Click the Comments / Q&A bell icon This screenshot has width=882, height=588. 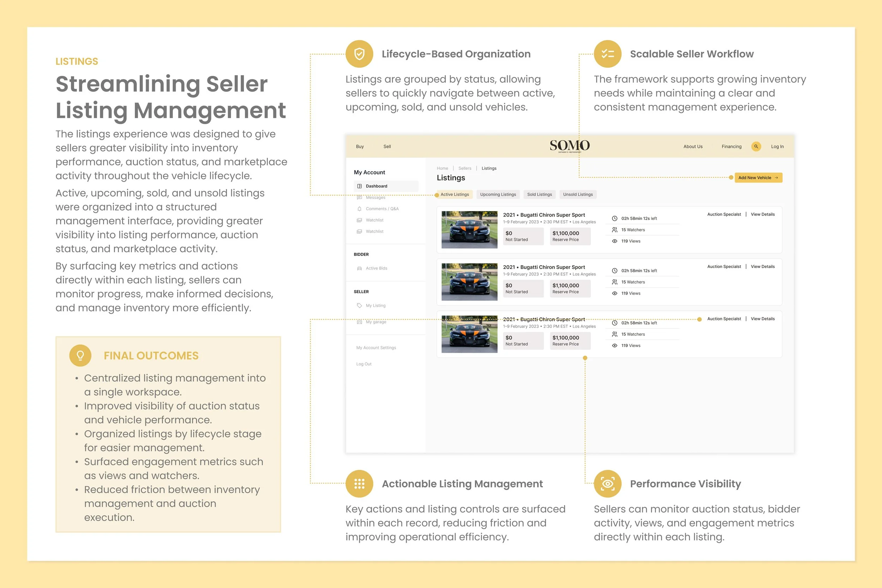coord(359,209)
